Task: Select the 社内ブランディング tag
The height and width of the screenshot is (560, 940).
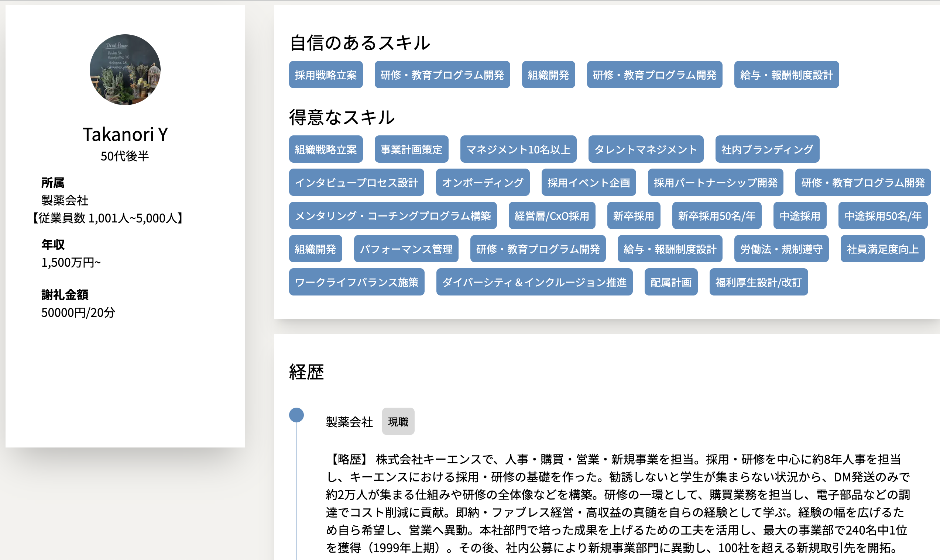Action: (x=766, y=149)
